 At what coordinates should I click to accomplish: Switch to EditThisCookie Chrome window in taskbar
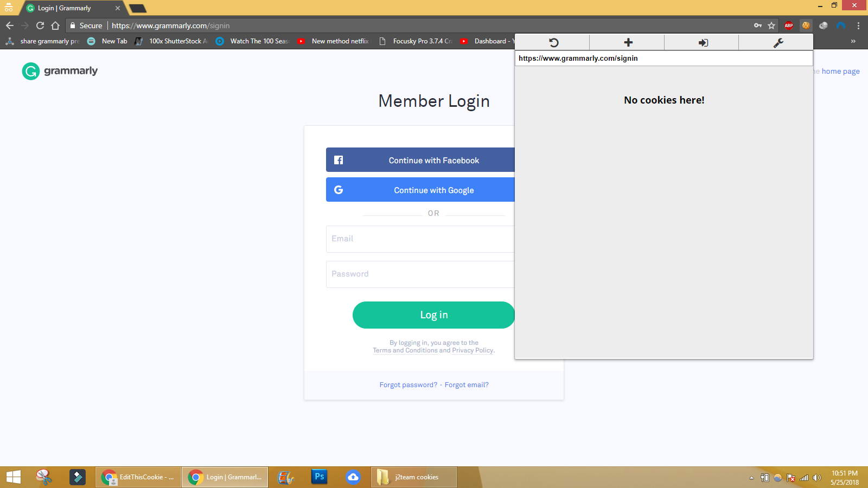[x=138, y=477]
